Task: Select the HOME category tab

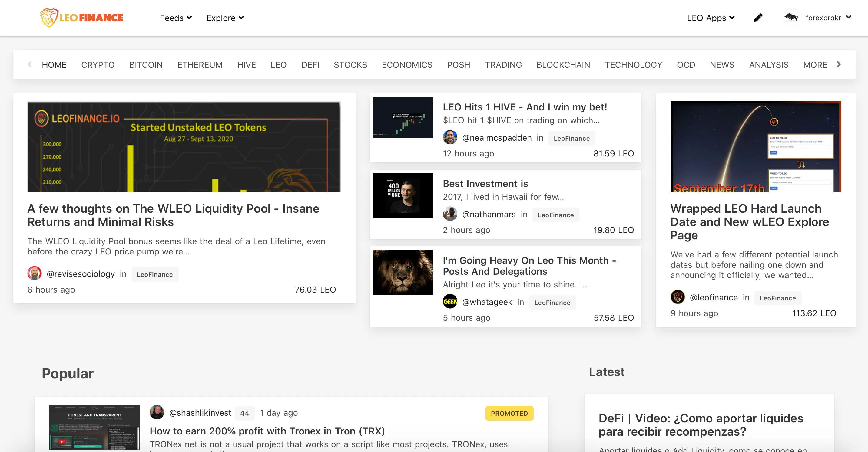Action: click(x=54, y=65)
